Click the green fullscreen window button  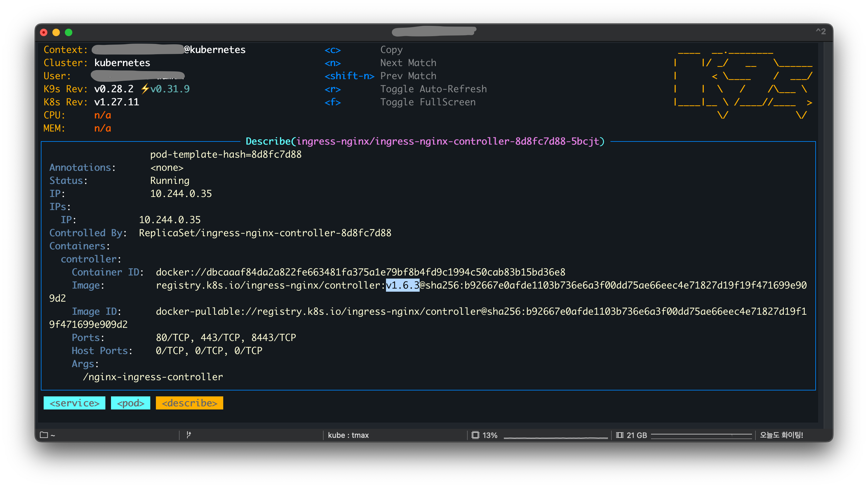pyautogui.click(x=69, y=32)
